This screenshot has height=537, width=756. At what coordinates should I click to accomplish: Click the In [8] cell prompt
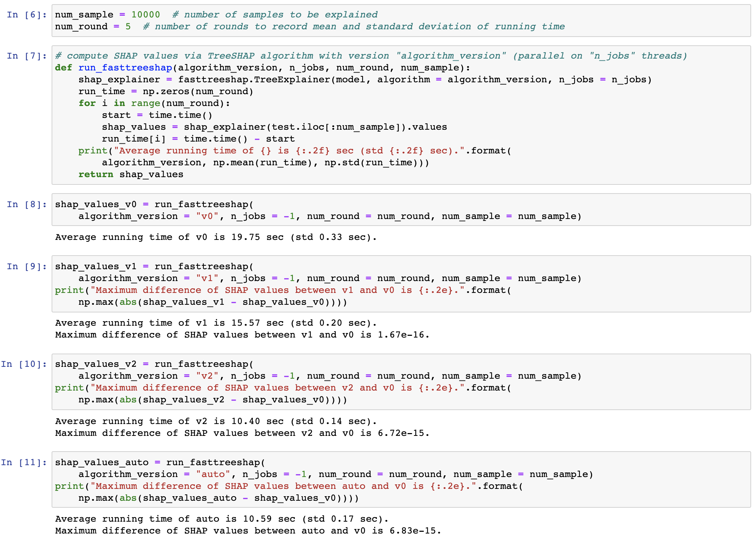tap(27, 204)
